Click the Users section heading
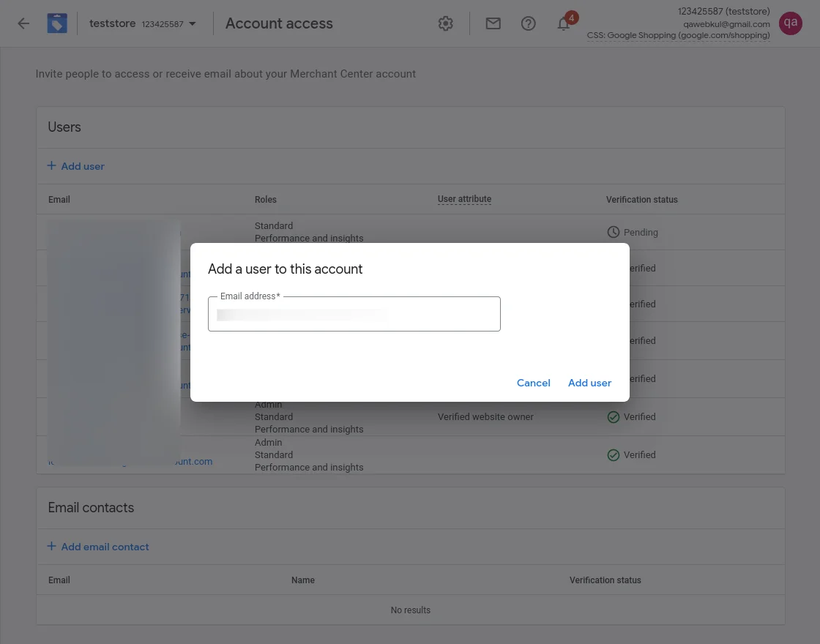This screenshot has width=820, height=644. 64,127
